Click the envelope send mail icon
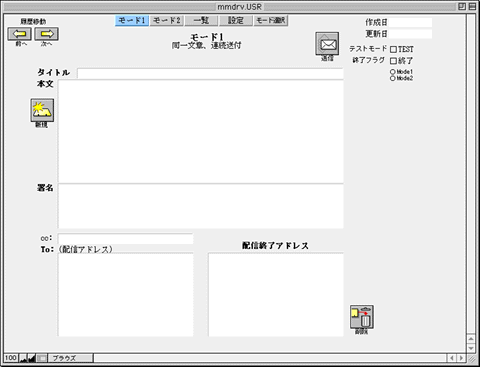This screenshot has width=480, height=367. pyautogui.click(x=327, y=44)
